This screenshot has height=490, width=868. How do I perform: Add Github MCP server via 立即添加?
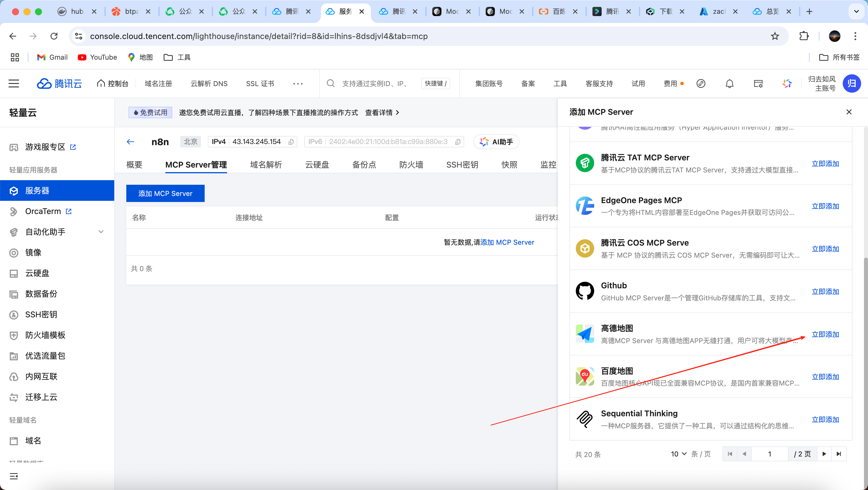click(825, 292)
